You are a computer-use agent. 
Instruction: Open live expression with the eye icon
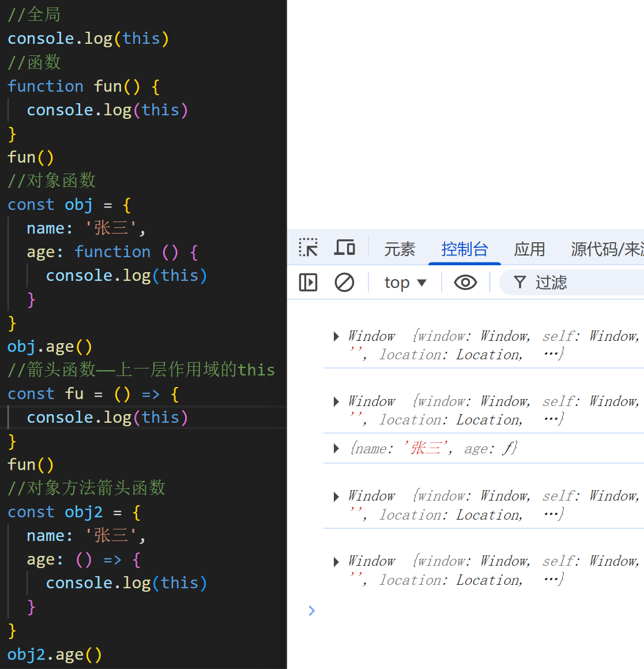[x=465, y=283]
